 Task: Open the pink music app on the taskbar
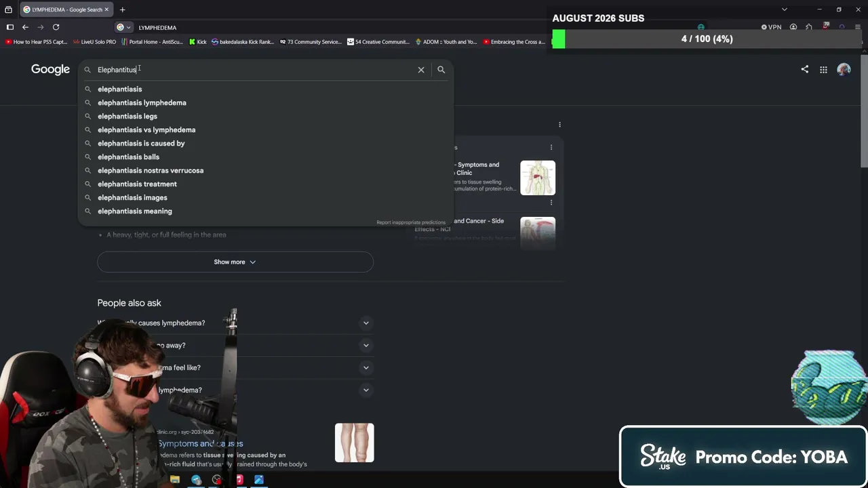point(239,480)
